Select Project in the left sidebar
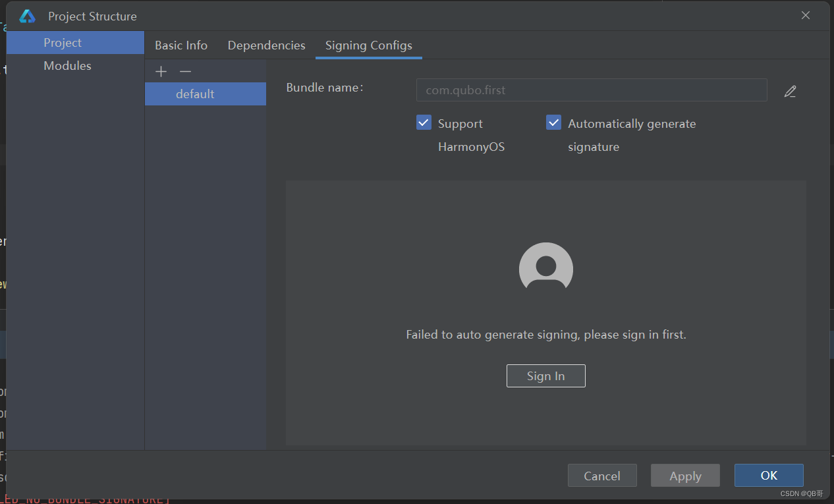 coord(62,42)
